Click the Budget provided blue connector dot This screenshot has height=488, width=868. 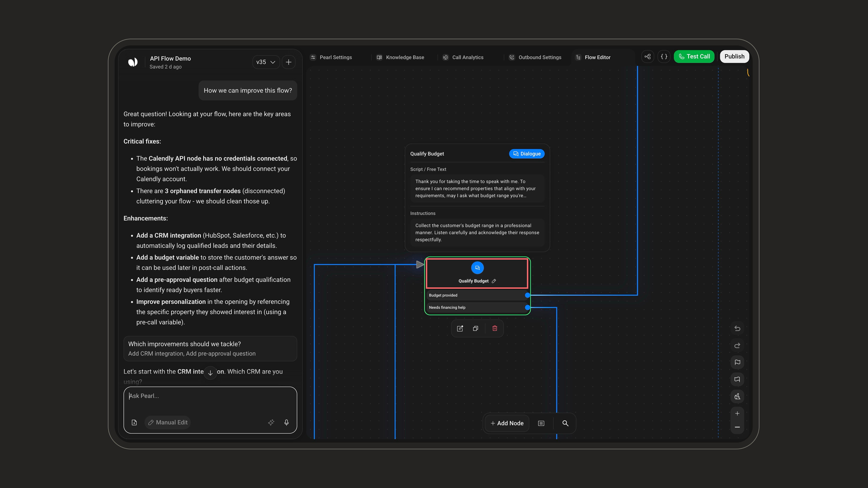[x=527, y=295]
